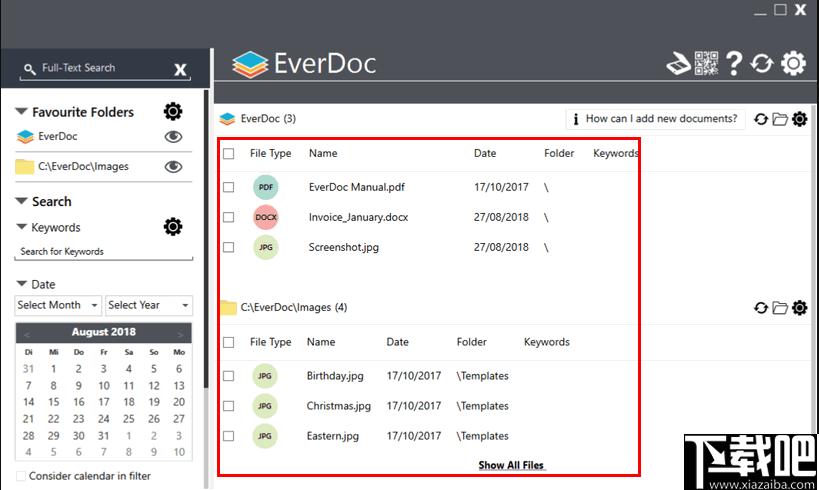Sort by Name column in Images list
This screenshot has width=819, height=490.
321,342
